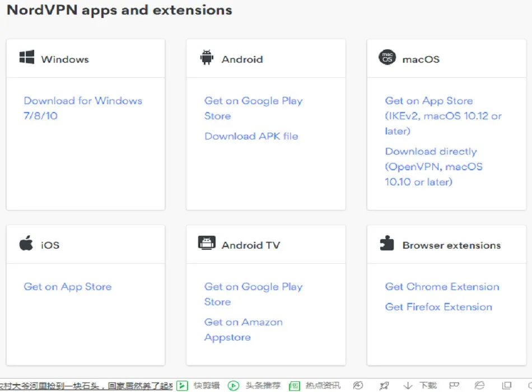The image size is (532, 392).
Task: Open iOS Get on App Store link
Action: (x=68, y=287)
